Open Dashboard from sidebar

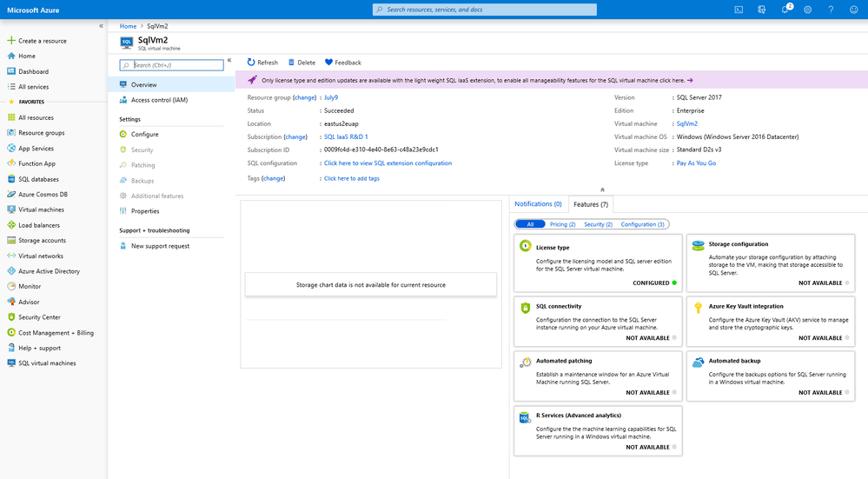[33, 71]
